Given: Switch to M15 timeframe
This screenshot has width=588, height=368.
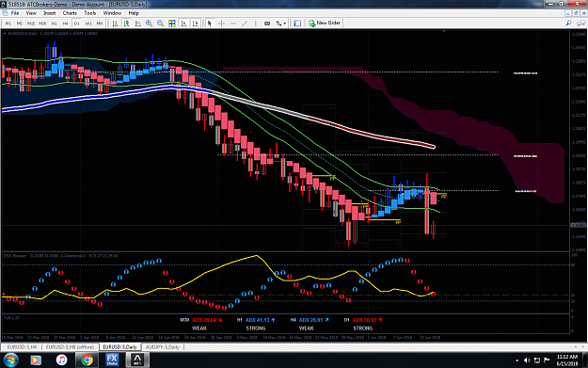Looking at the screenshot, I should 31,24.
